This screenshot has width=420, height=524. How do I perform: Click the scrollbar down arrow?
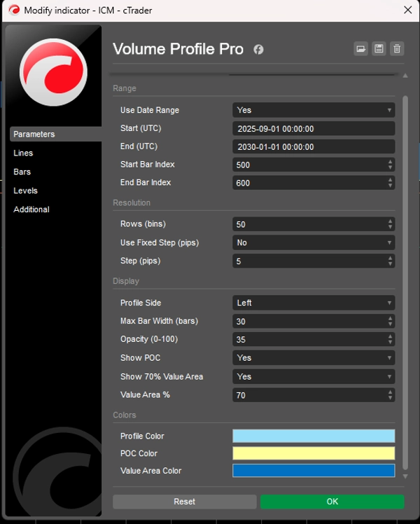click(x=405, y=476)
